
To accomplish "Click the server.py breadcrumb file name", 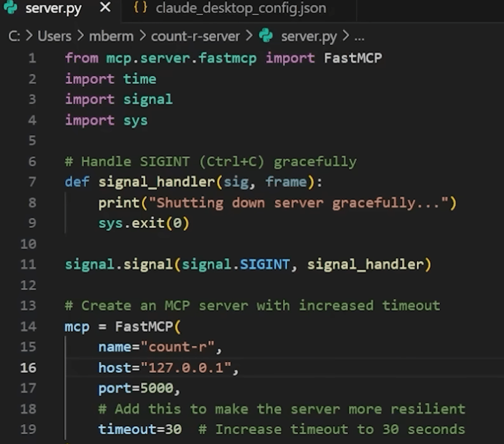I will (309, 36).
